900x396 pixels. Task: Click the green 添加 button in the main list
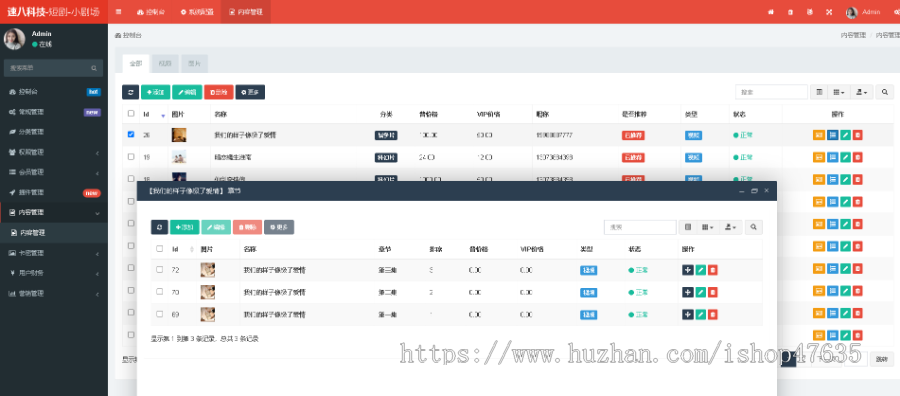coord(156,92)
